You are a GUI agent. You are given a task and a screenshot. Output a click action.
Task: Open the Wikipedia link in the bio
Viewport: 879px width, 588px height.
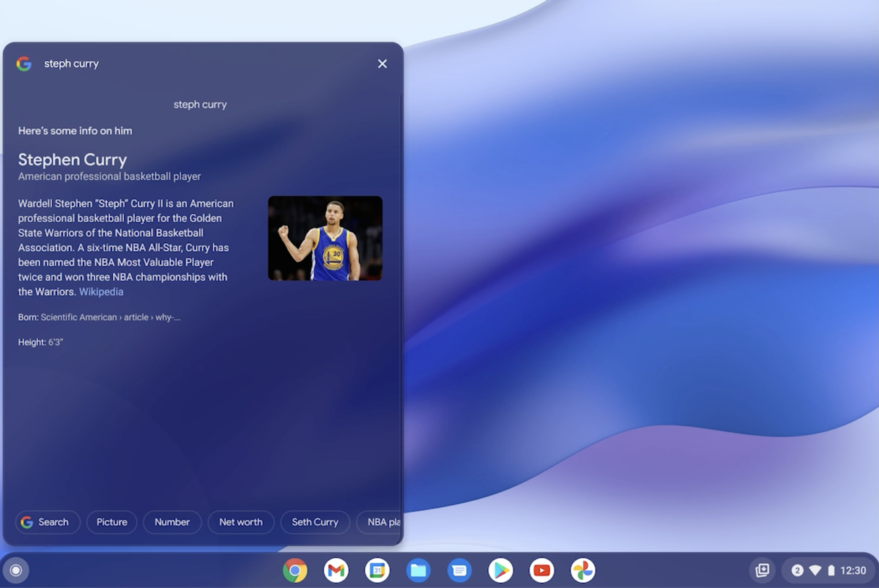point(101,291)
